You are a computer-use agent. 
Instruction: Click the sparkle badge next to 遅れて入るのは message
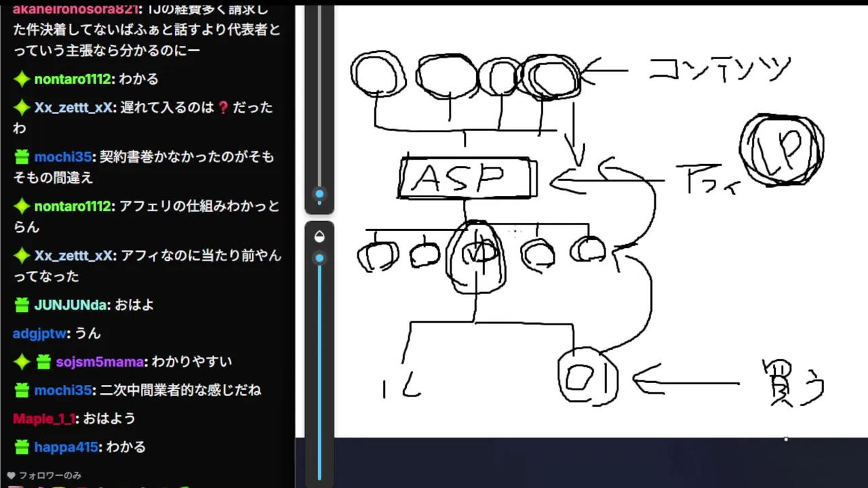pos(22,108)
